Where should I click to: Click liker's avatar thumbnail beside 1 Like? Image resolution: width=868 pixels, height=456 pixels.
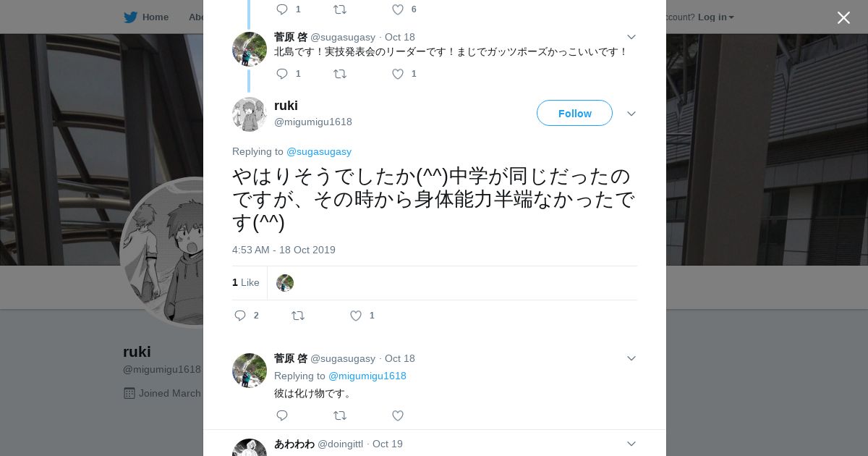[x=285, y=283]
